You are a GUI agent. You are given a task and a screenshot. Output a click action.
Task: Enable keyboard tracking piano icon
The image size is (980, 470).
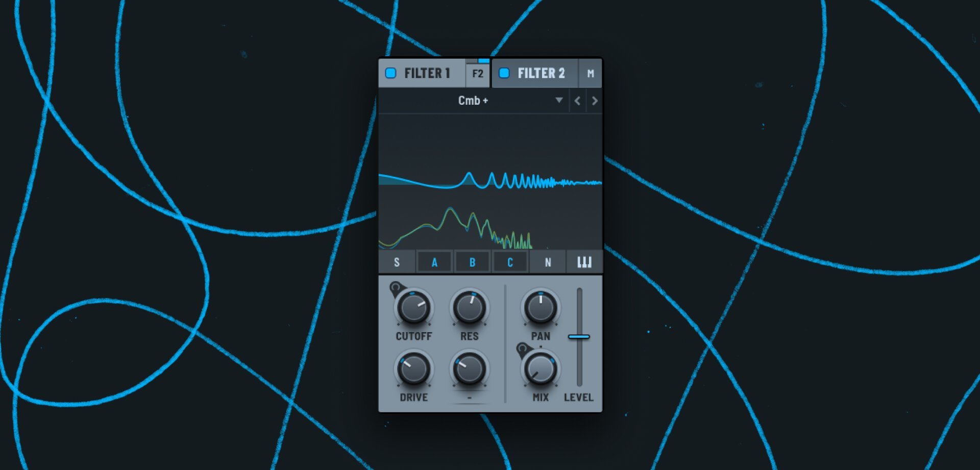[584, 263]
